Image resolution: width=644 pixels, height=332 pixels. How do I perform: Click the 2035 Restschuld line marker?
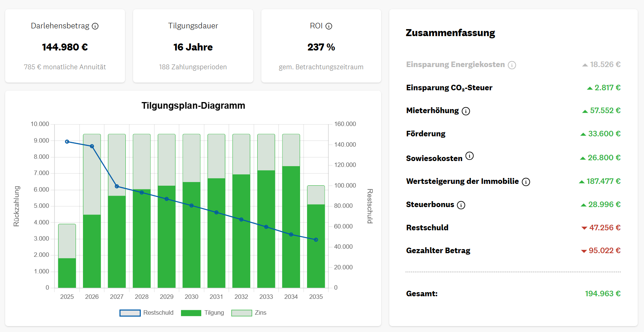[x=316, y=240]
